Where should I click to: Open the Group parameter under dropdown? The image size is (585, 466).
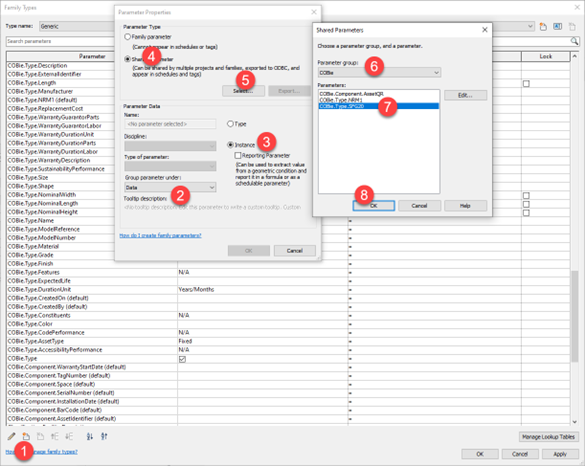170,187
